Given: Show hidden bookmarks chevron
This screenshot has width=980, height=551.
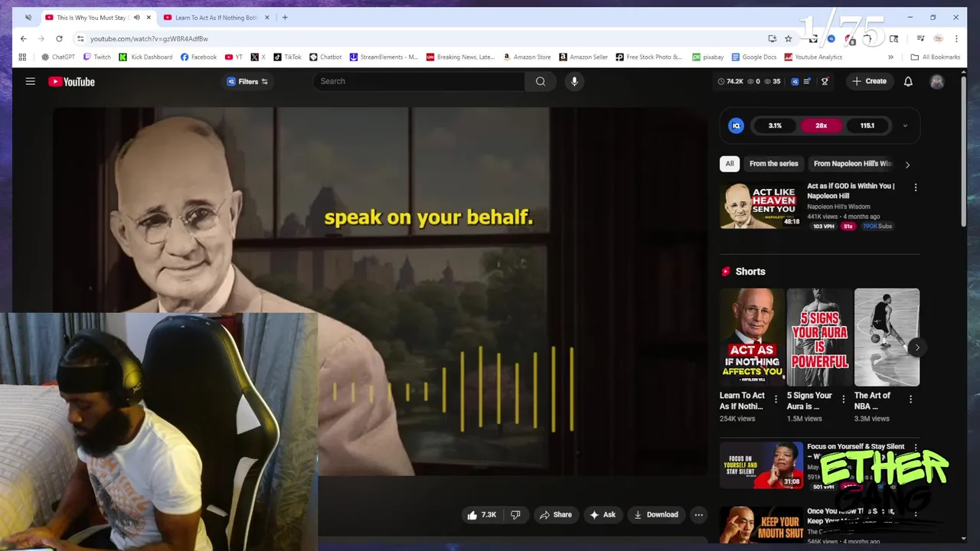Looking at the screenshot, I should coord(890,57).
